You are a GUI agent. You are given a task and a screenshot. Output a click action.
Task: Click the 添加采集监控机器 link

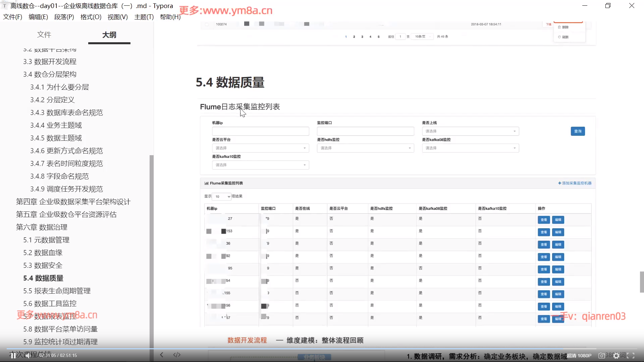pyautogui.click(x=575, y=183)
